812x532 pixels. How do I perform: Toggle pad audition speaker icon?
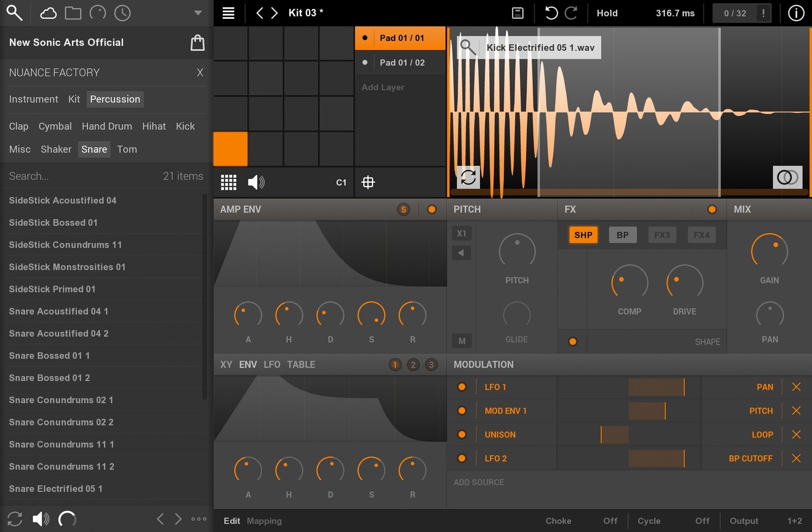[x=256, y=182]
